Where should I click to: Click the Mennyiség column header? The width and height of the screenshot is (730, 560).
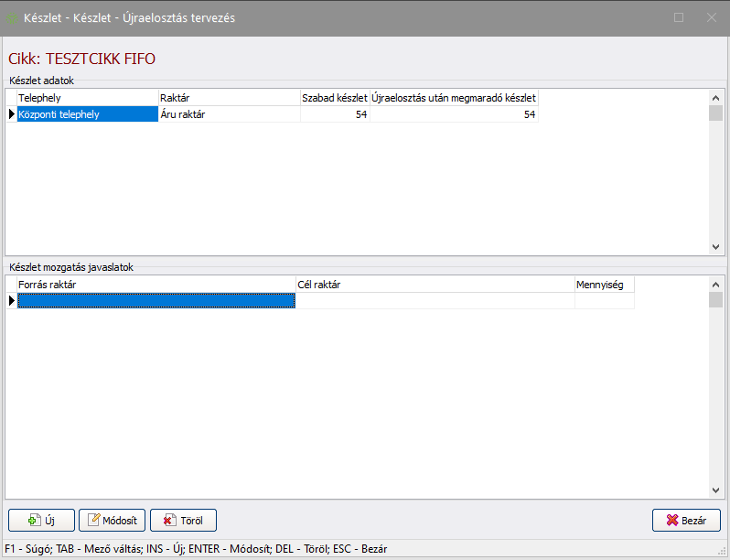click(x=604, y=285)
